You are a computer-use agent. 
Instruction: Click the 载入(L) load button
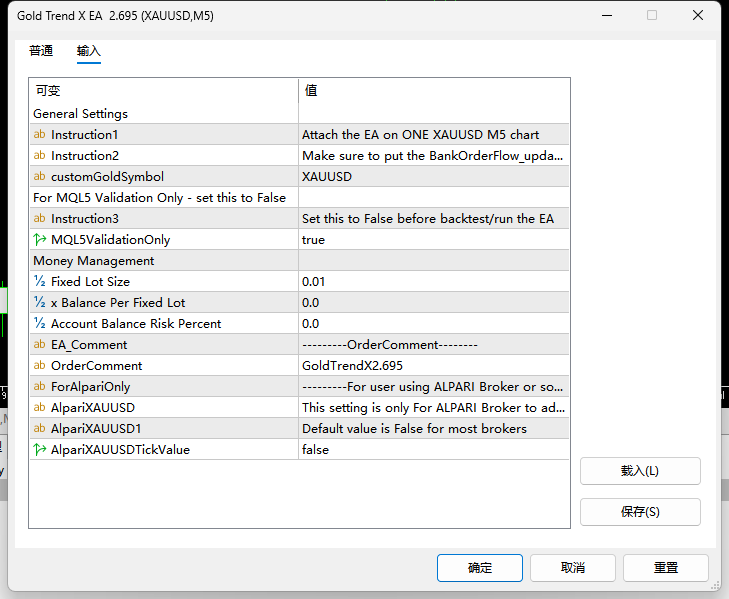click(x=640, y=471)
